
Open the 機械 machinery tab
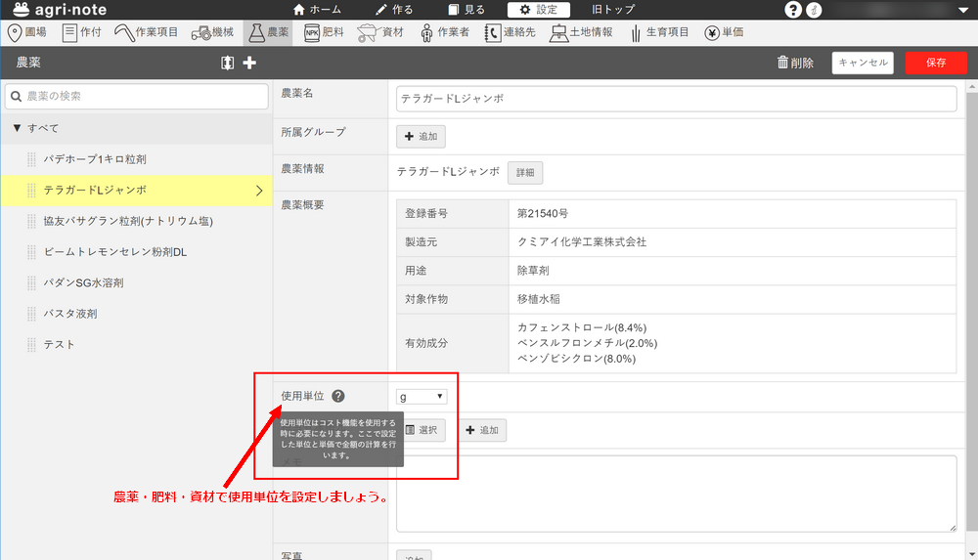click(x=212, y=32)
